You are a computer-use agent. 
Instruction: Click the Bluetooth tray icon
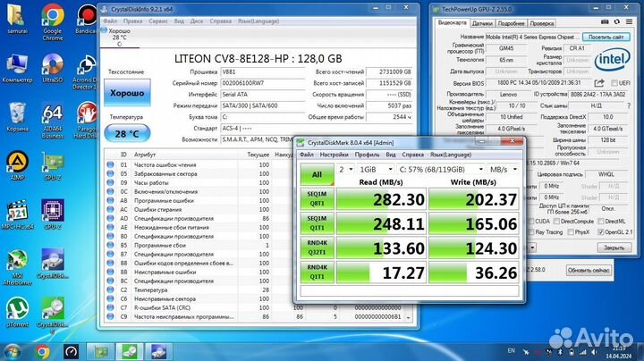click(x=560, y=352)
